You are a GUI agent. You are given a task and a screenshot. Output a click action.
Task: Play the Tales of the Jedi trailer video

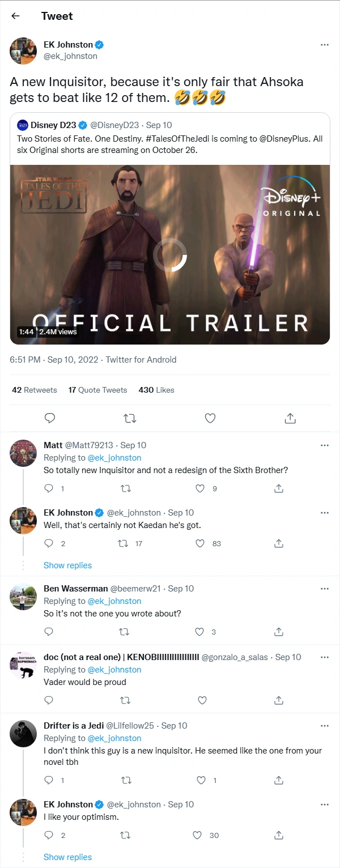(x=170, y=255)
